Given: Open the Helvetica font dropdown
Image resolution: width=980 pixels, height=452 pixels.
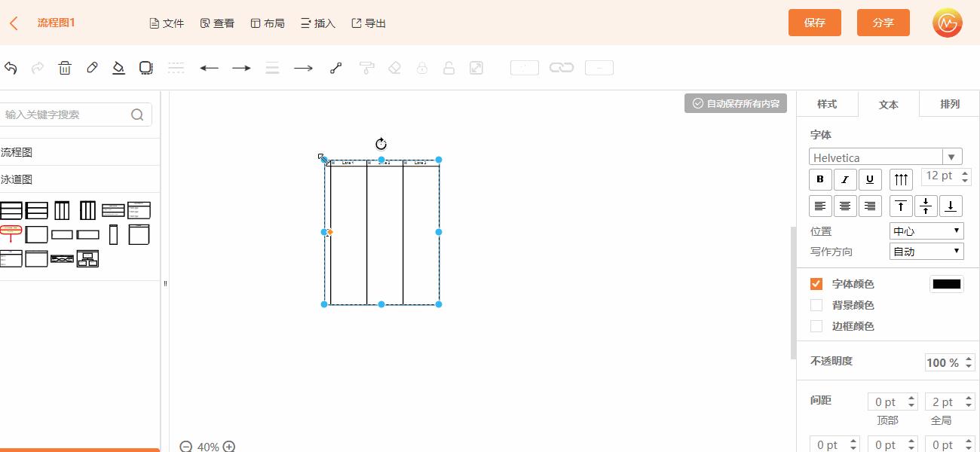Looking at the screenshot, I should (x=886, y=157).
